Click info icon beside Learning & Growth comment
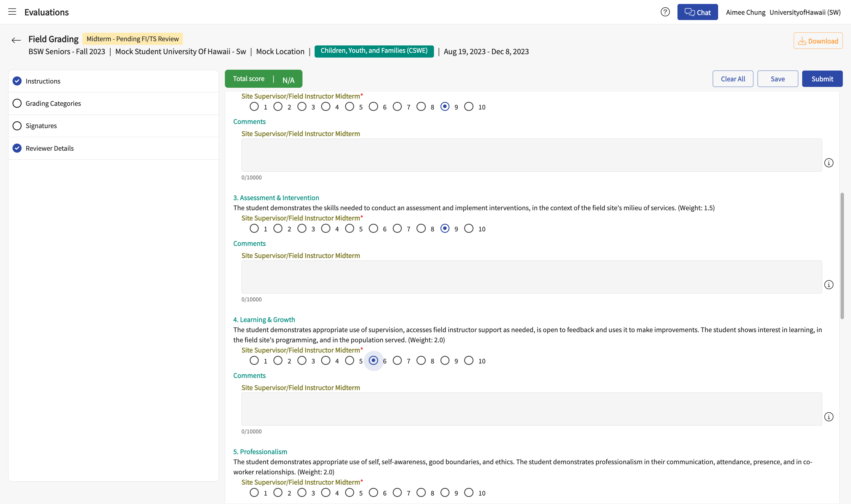Screen dimensions: 851x504 point(829,417)
